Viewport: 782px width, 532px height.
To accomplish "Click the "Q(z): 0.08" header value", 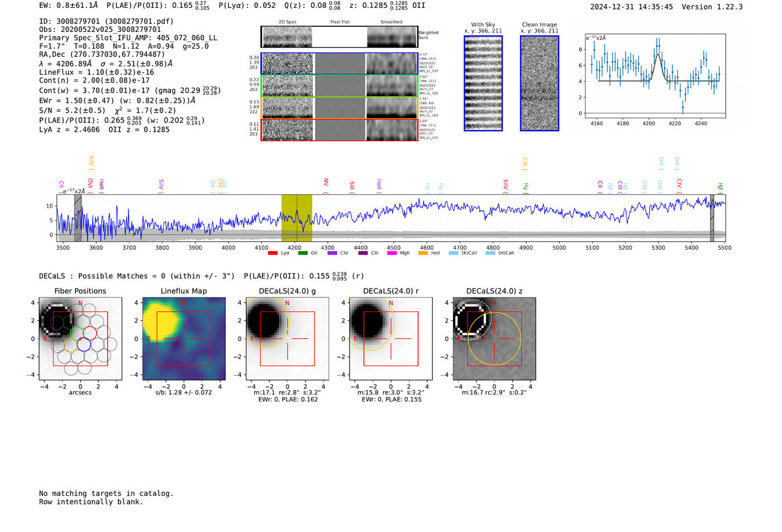I will [x=305, y=5].
